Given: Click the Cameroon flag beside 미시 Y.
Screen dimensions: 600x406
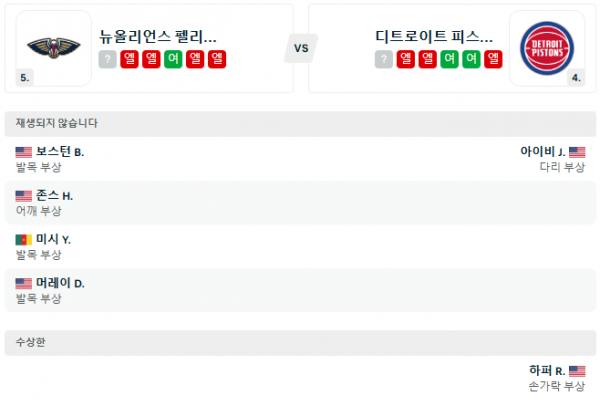Looking at the screenshot, I should (23, 240).
